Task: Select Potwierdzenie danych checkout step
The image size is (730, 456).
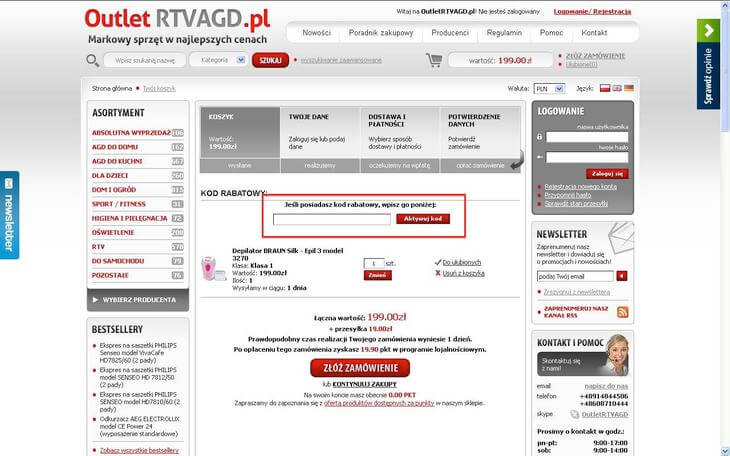Action: (480, 133)
